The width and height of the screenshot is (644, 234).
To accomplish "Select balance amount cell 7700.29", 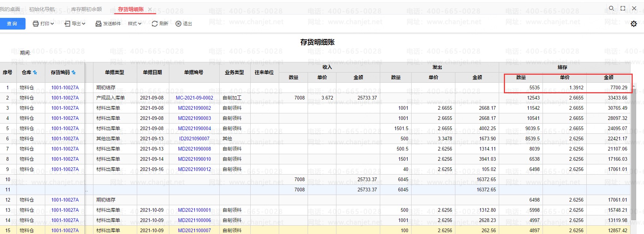I will click(x=608, y=88).
